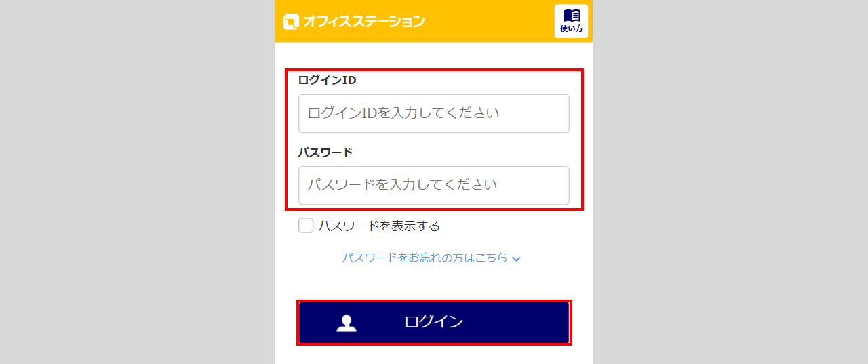Click the yellow header bar beside the logo
The height and width of the screenshot is (364, 868).
(488, 21)
